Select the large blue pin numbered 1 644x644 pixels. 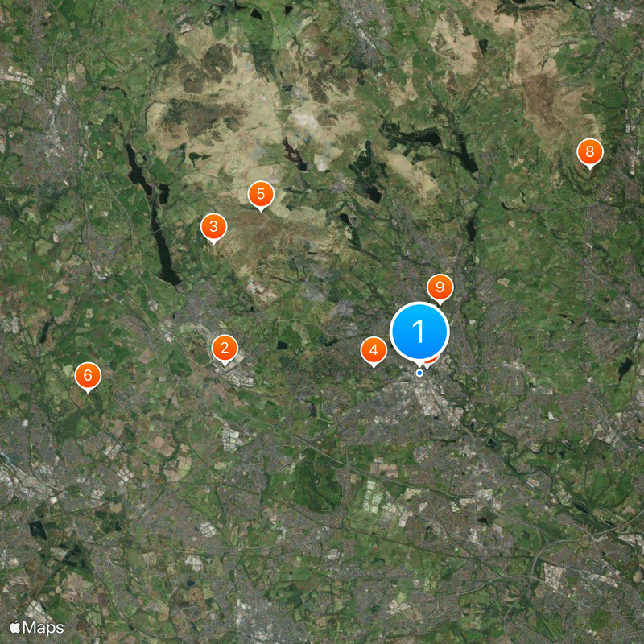coord(419,332)
